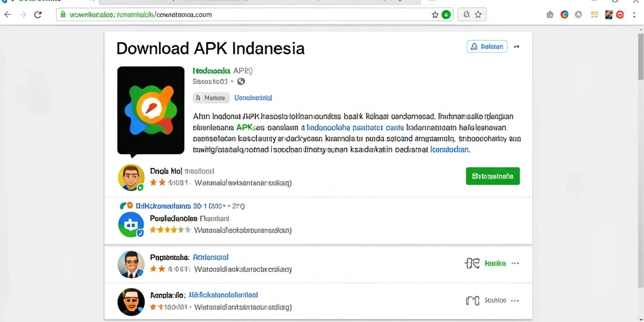Open three-dot menu in Pogantaha row
The height and width of the screenshot is (322, 644).
point(515,264)
